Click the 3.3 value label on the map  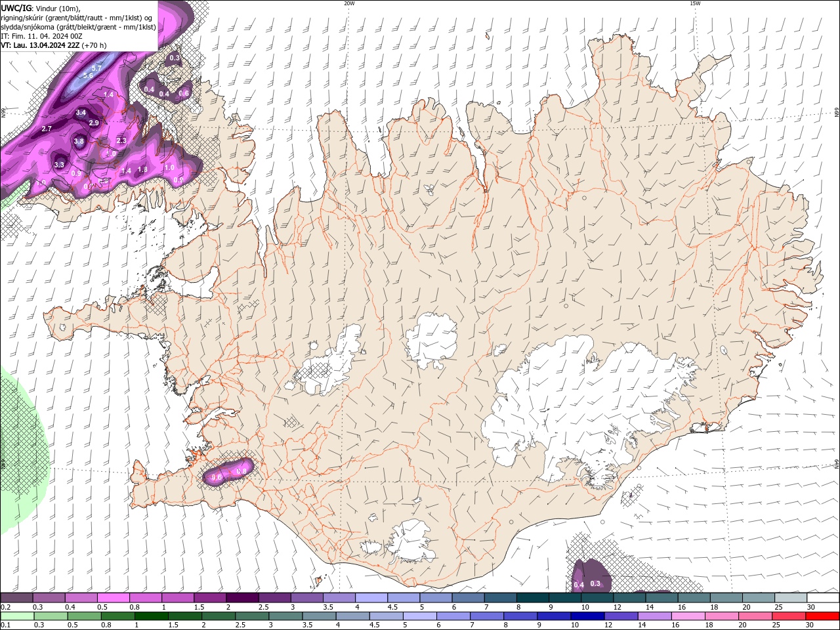59,165
